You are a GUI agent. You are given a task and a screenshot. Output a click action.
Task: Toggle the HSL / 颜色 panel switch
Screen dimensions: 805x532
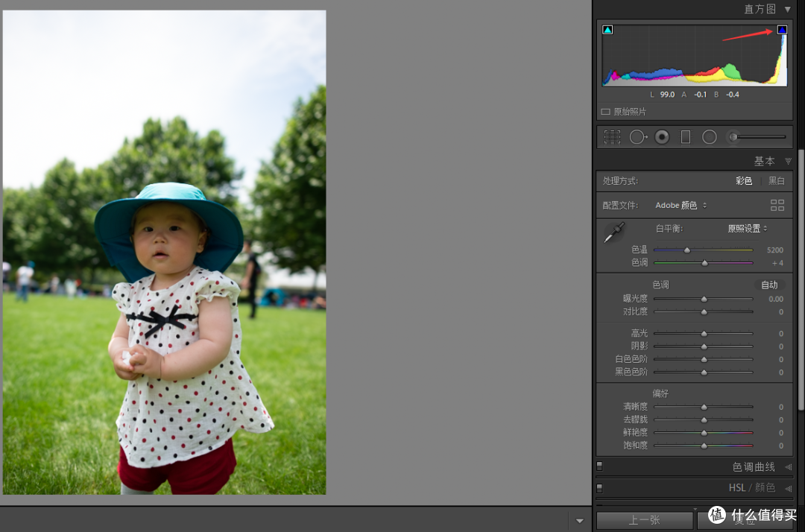click(x=599, y=487)
